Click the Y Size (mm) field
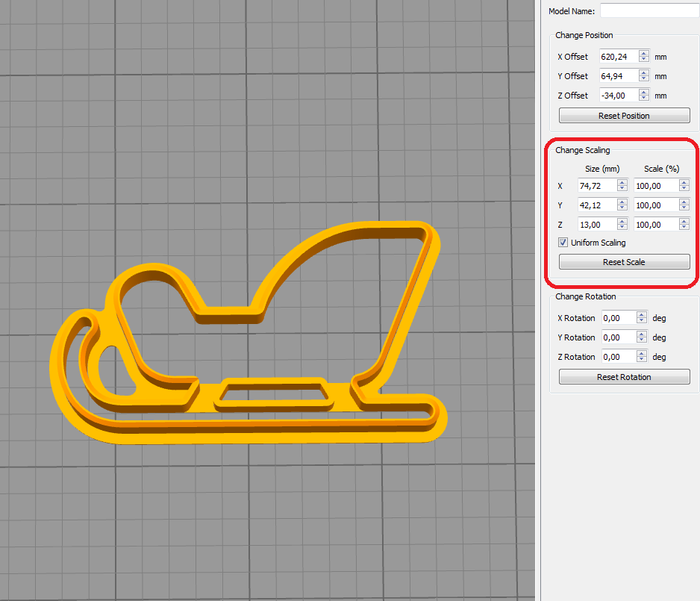Screen dimensions: 700x601 (597, 205)
